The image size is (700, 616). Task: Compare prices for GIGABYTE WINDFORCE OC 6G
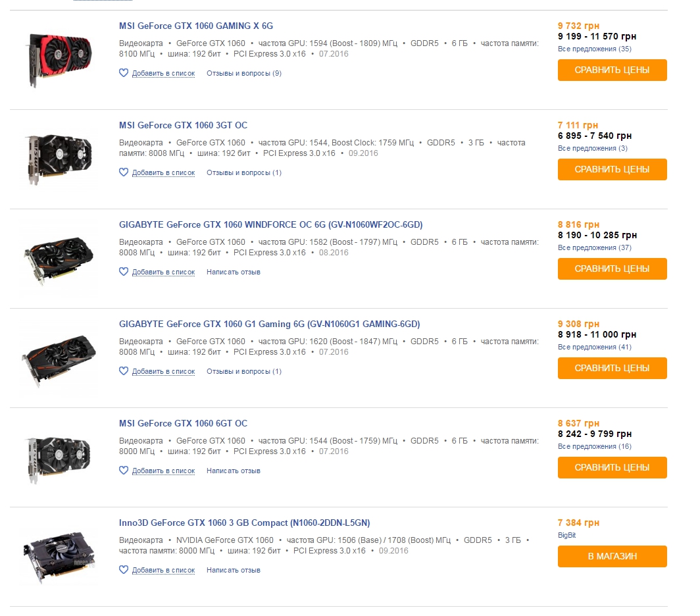pyautogui.click(x=612, y=269)
